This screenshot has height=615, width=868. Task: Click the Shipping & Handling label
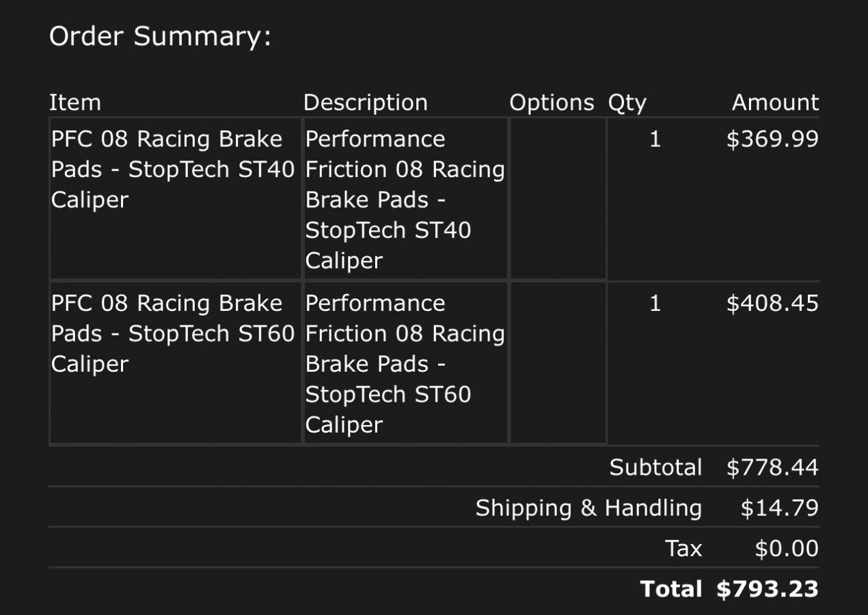pyautogui.click(x=588, y=508)
